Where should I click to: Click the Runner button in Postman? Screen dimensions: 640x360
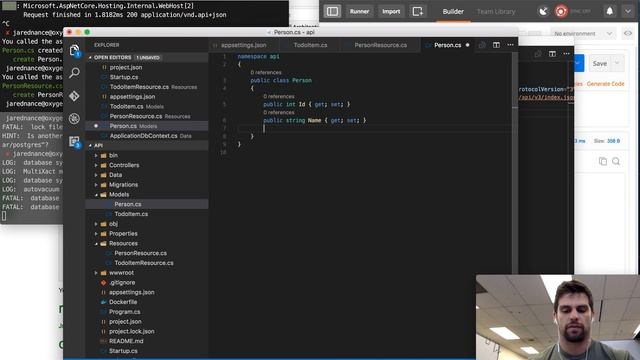pyautogui.click(x=359, y=11)
